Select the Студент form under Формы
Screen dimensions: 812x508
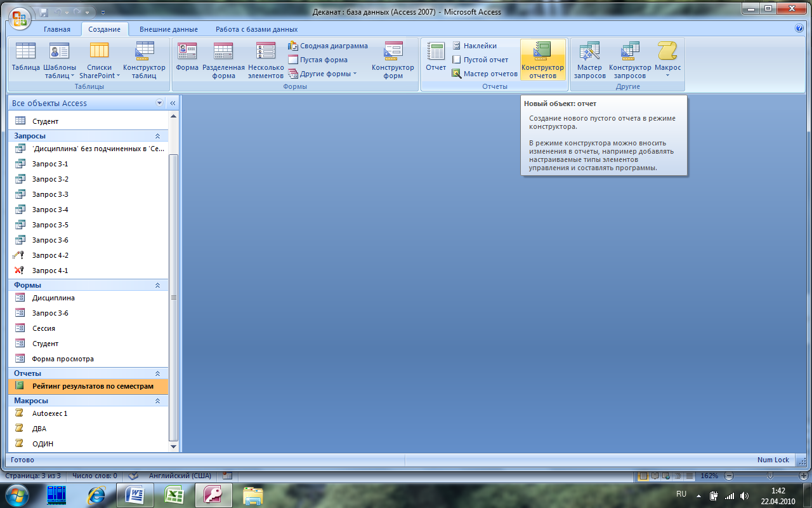88,344
